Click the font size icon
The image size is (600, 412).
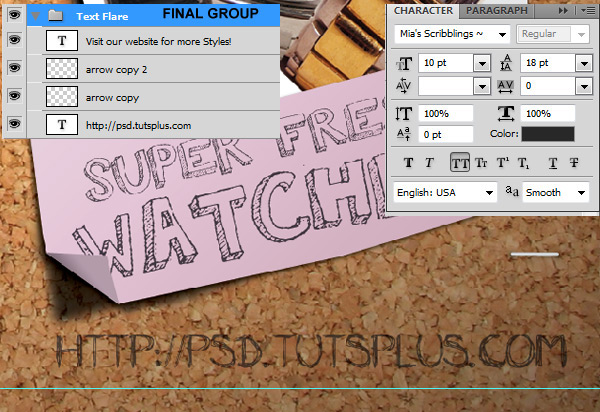click(404, 64)
